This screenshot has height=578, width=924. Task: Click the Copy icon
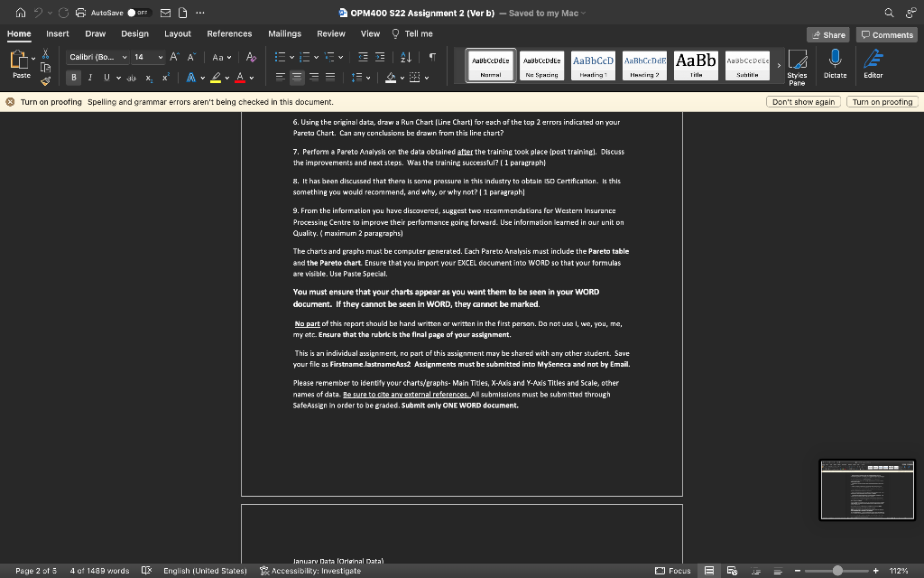pos(45,67)
